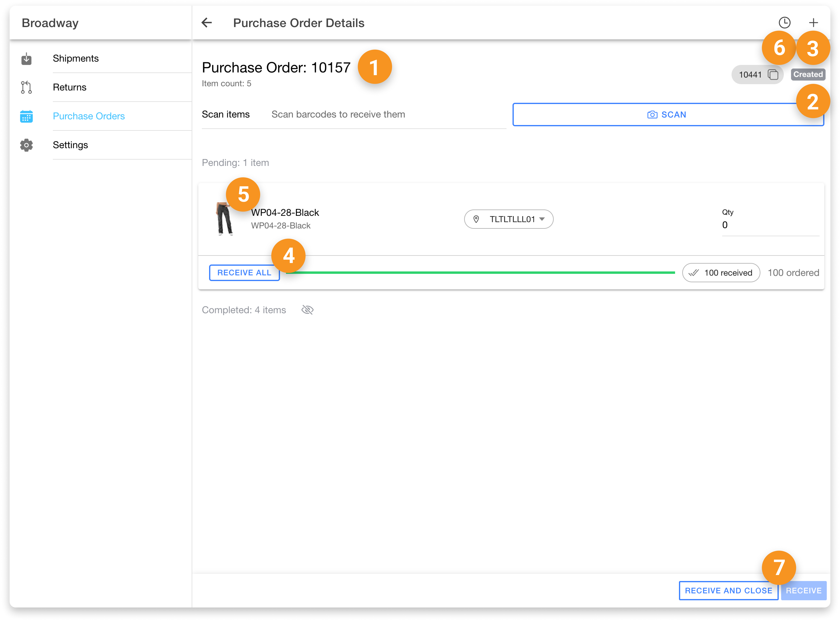Screen dimensions: 840x621
Task: Click the Purchase Orders calendar icon
Action: [x=26, y=116]
